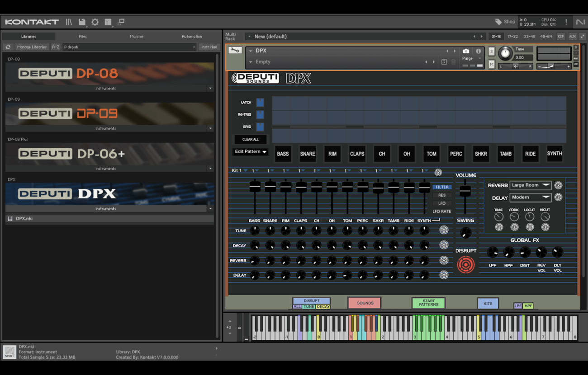588x375 pixels.
Task: Toggle the Latch switch
Action: point(260,103)
